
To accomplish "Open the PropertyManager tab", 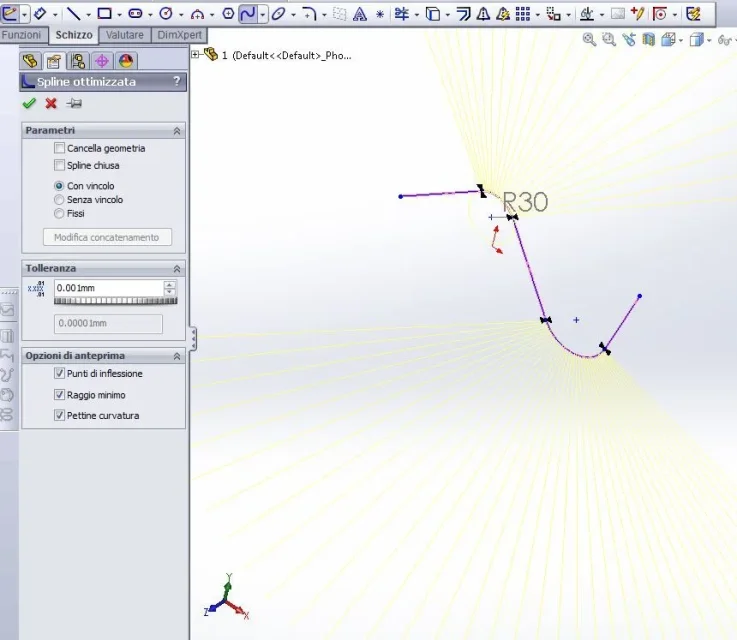I will pyautogui.click(x=54, y=61).
